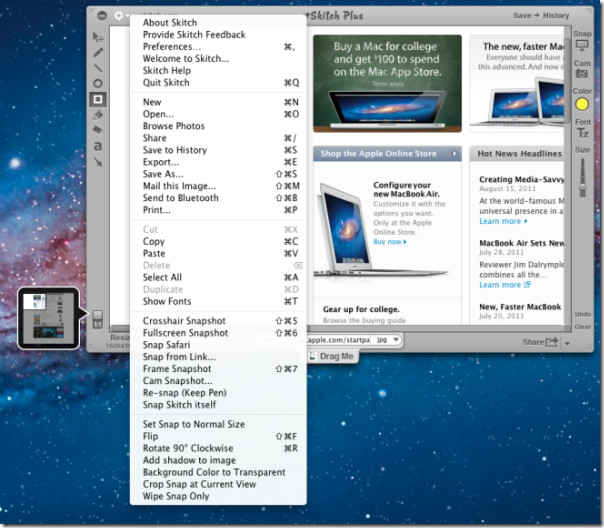Select the ellipse shape tool

pos(98,83)
